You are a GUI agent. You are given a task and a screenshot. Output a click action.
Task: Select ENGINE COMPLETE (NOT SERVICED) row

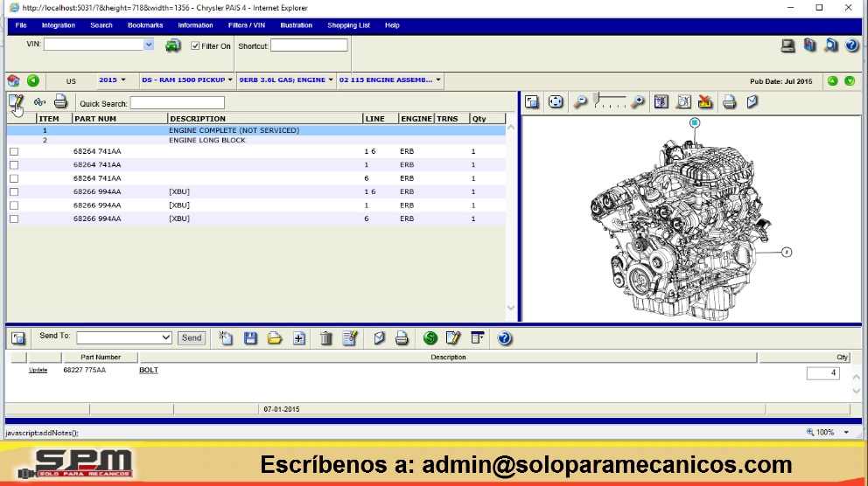click(x=256, y=130)
